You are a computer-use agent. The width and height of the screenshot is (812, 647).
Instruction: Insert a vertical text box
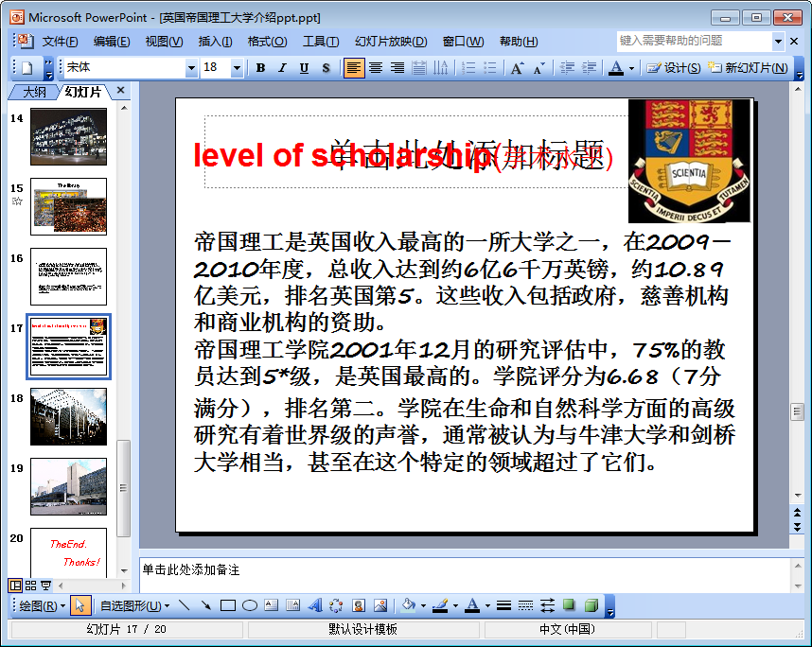[x=293, y=605]
